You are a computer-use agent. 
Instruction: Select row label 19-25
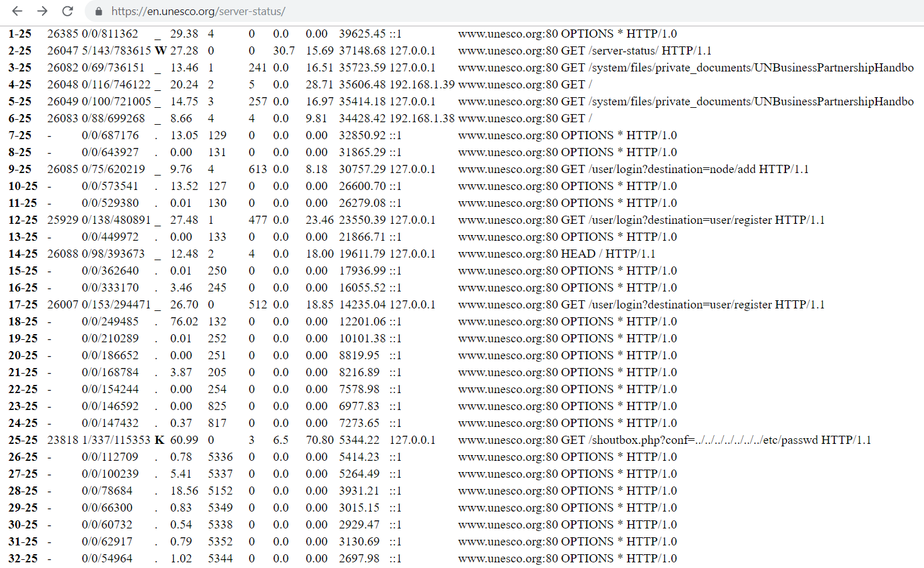23,339
